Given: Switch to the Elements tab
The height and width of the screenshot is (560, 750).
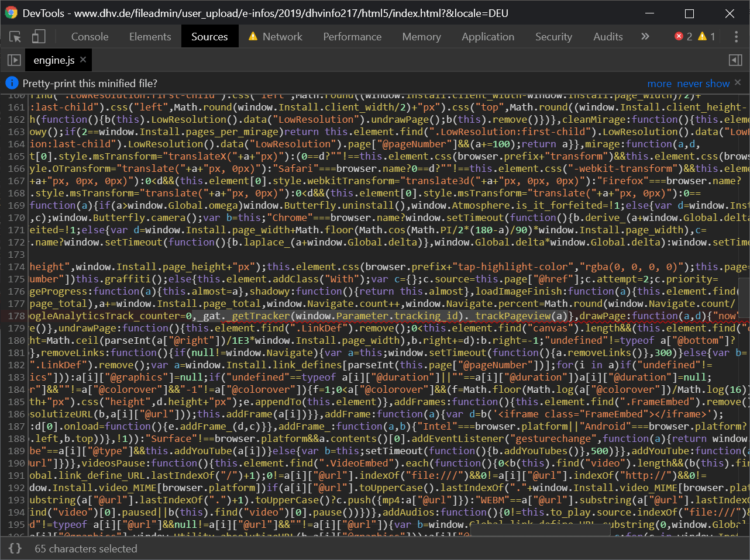Looking at the screenshot, I should tap(150, 37).
